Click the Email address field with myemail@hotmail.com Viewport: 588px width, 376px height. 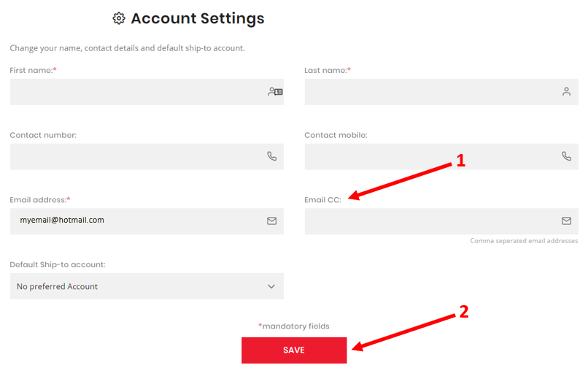[x=147, y=221]
